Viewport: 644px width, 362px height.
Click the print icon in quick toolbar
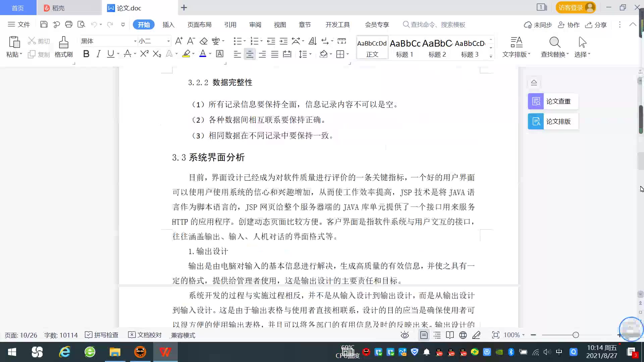click(69, 24)
